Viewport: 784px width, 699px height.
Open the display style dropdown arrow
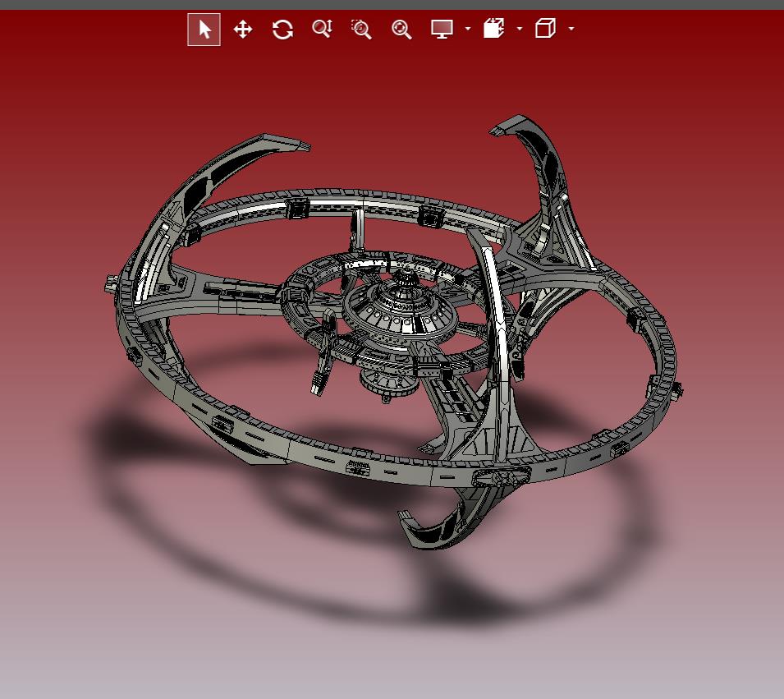468,29
